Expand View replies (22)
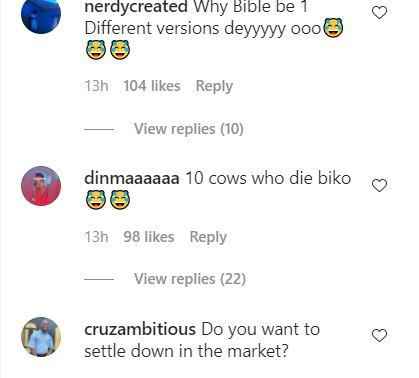The height and width of the screenshot is (378, 419). tap(190, 279)
